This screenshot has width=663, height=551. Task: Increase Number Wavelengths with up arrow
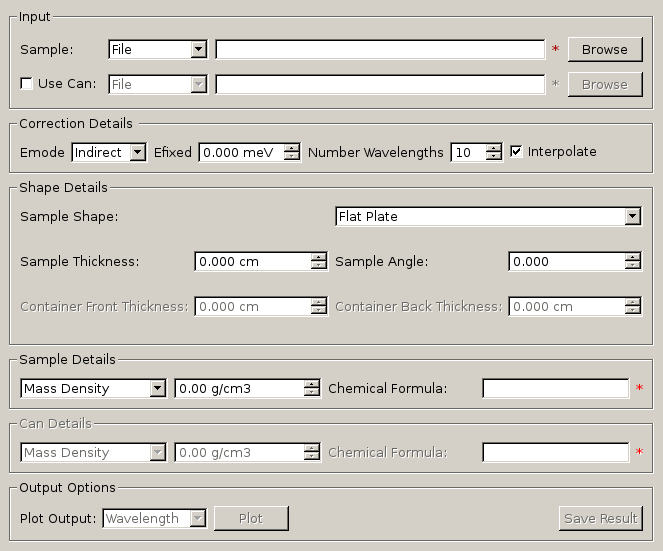click(x=493, y=148)
